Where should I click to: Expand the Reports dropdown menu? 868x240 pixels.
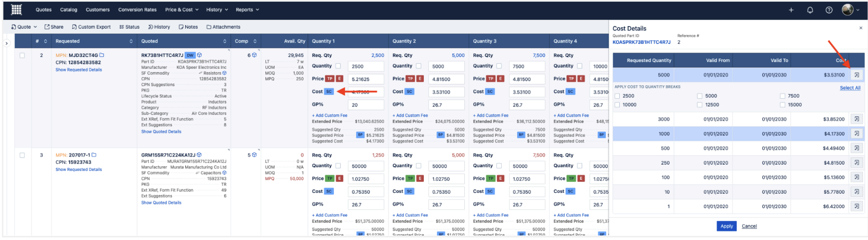coord(247,10)
